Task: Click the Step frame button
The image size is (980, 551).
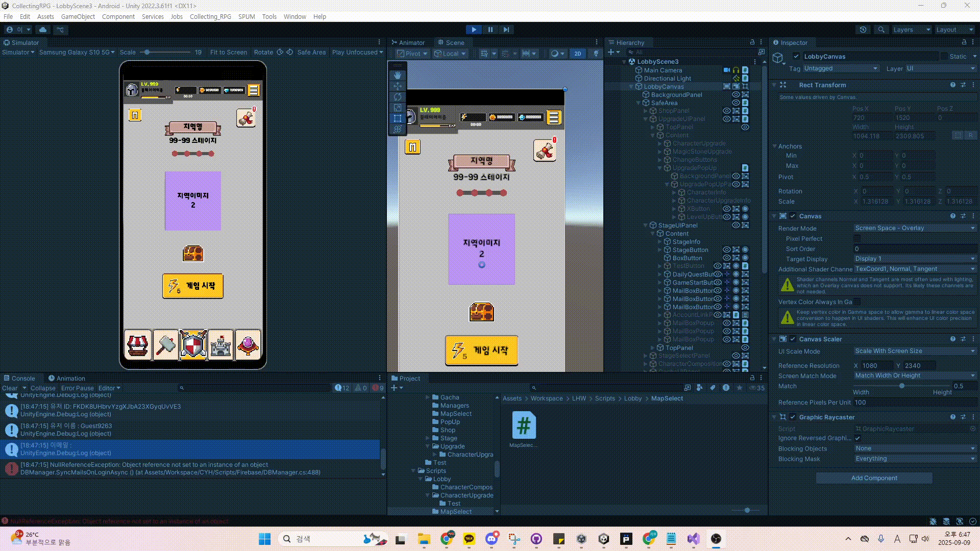Action: [506, 30]
